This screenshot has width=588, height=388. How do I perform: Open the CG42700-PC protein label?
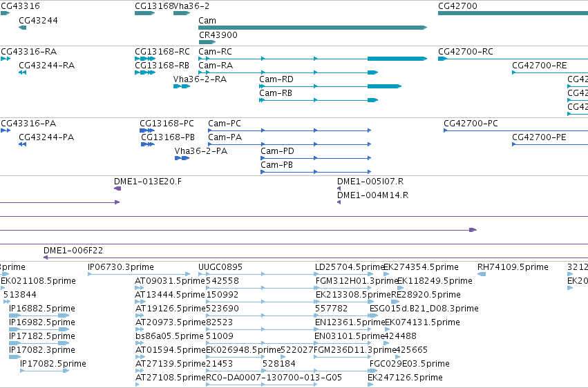tap(471, 124)
